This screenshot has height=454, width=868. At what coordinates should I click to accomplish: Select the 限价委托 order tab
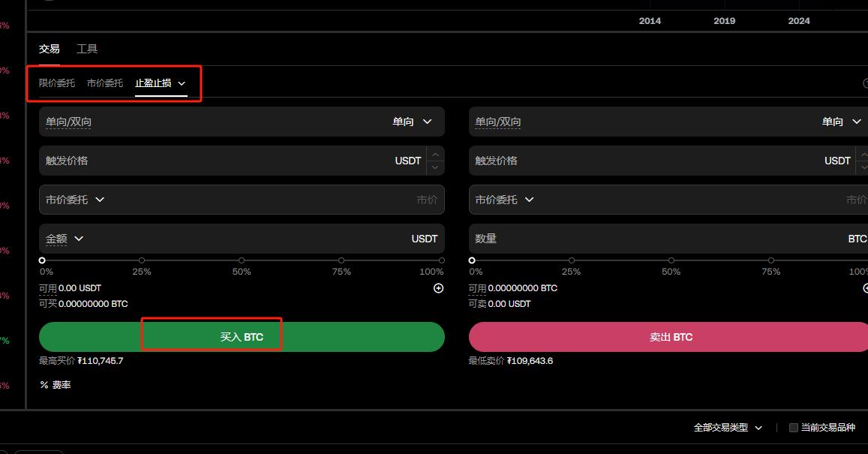click(57, 83)
